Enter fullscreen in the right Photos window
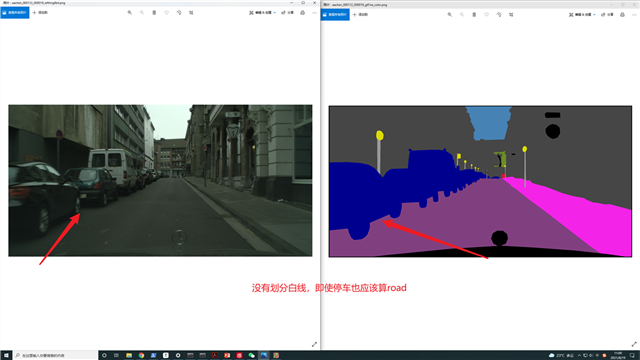The width and height of the screenshot is (640, 360). coord(634,344)
